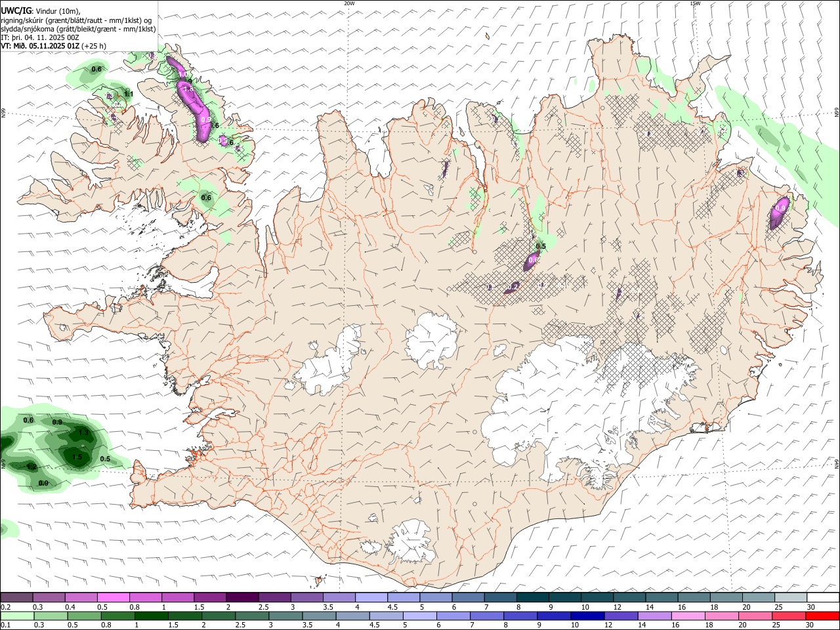Pick the bright pink-magenta snow legend swatch
The image size is (840, 630).
[113, 598]
